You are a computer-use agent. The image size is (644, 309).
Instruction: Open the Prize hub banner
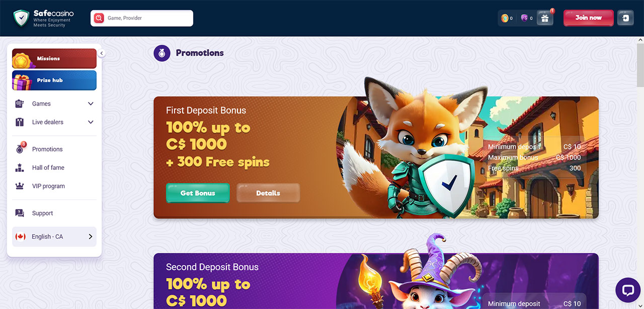tap(54, 80)
